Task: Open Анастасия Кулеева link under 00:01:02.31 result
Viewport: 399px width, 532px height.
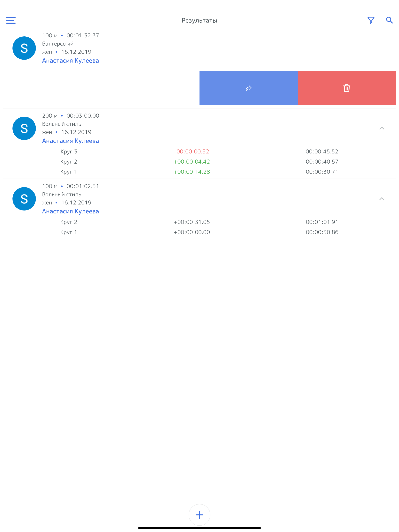Action: click(x=71, y=211)
